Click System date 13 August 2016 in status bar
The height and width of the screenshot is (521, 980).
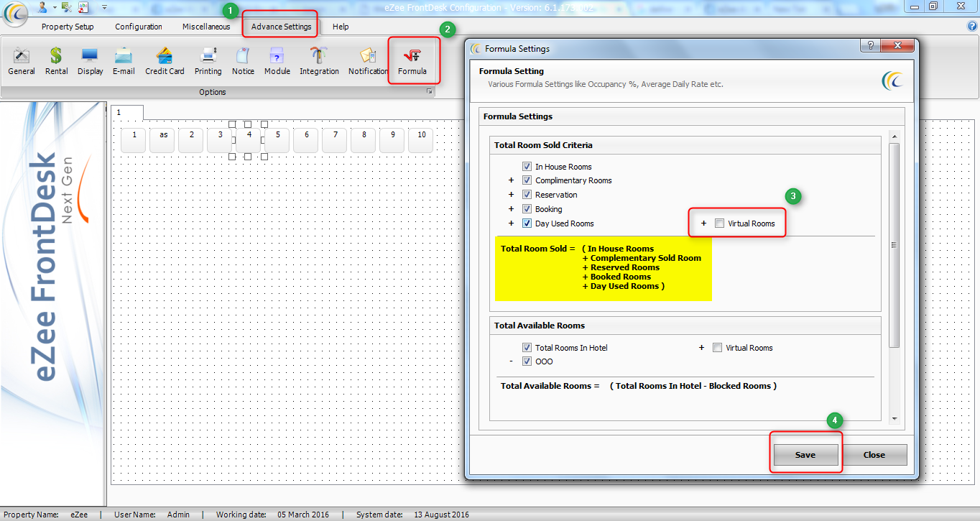412,515
